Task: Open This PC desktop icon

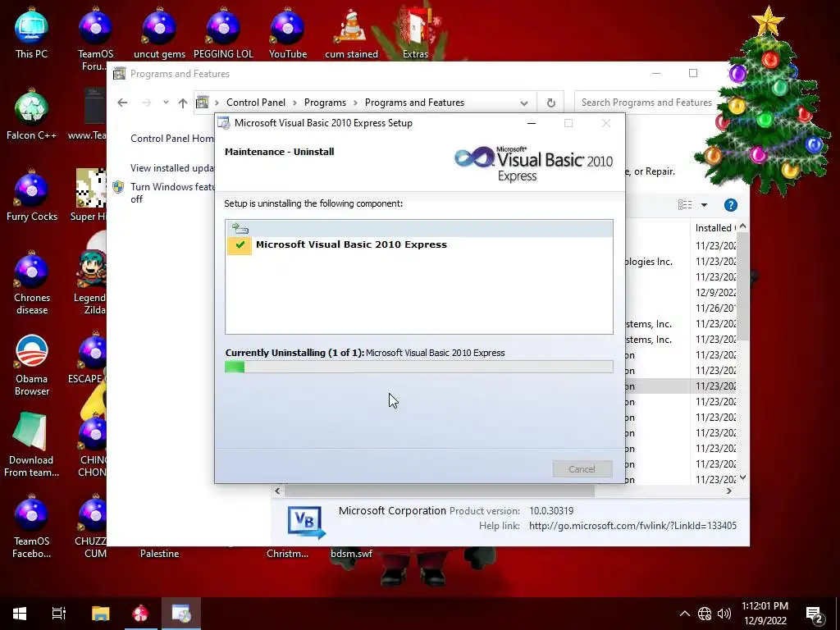Action: [31, 33]
